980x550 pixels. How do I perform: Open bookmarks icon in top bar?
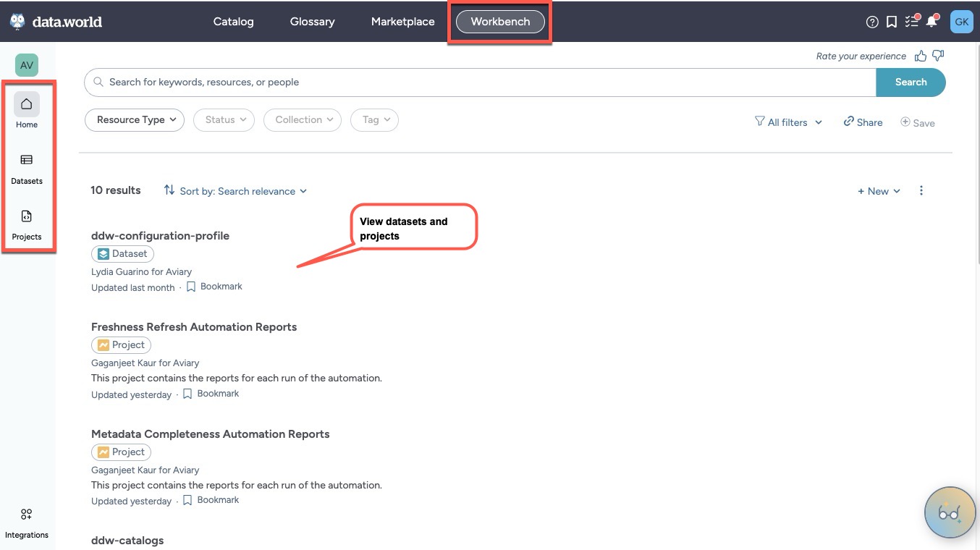(892, 22)
